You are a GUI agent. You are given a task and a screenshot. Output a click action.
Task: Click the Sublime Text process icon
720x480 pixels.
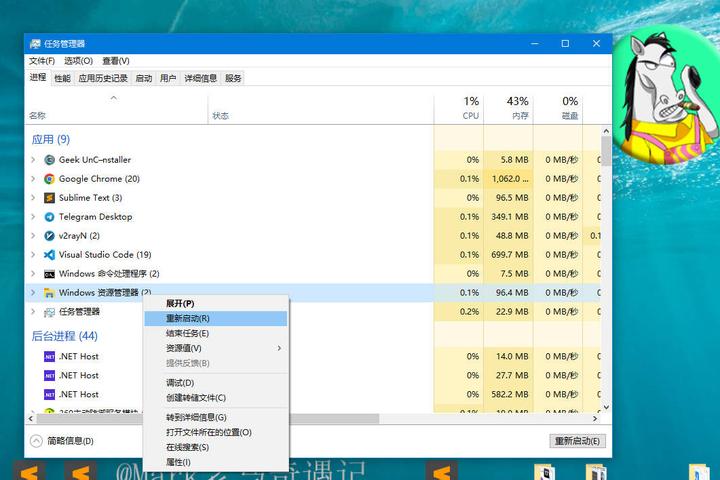pos(49,198)
